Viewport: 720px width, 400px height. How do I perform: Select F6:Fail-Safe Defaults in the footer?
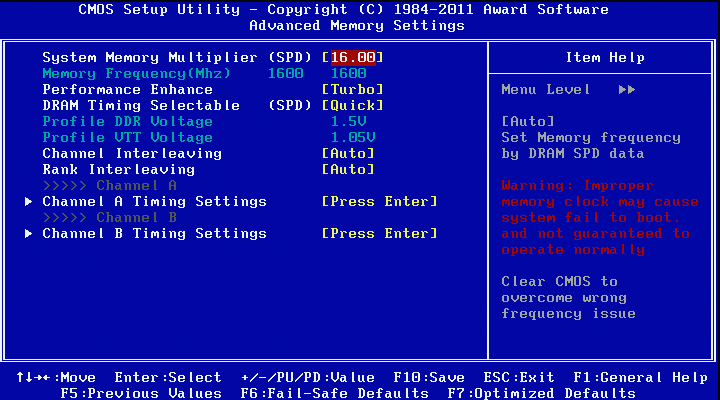324,393
